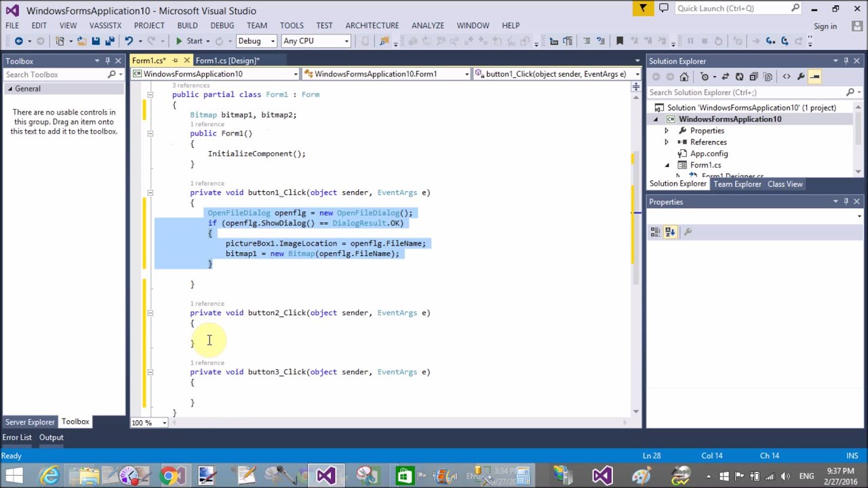Open the WindowsFormsApplication10 project scope dropdown
Screen dimensions: 868x488
coord(295,74)
